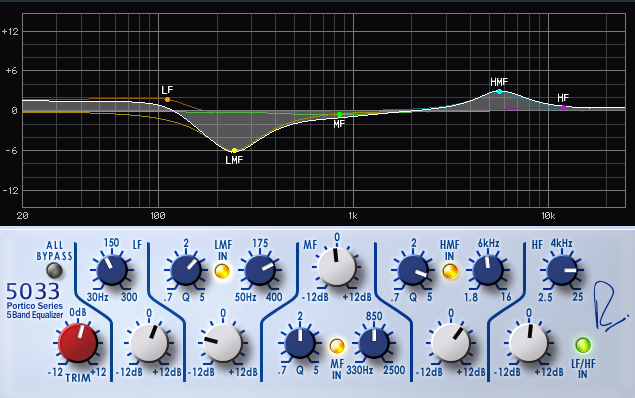Click the LMF Q knob
635x398 pixels.
pyautogui.click(x=186, y=270)
